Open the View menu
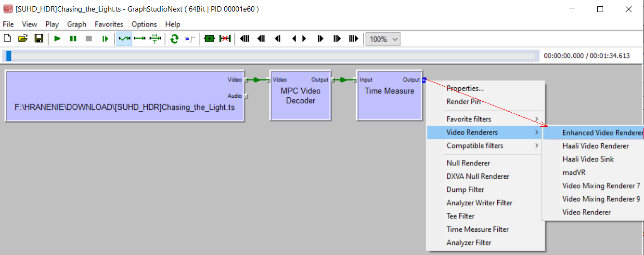 pyautogui.click(x=29, y=24)
